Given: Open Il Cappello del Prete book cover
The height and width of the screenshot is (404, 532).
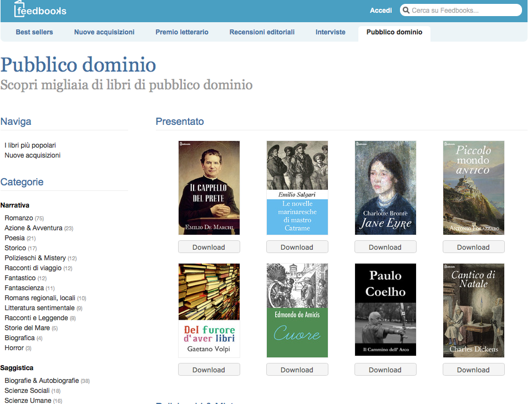Looking at the screenshot, I should (209, 188).
